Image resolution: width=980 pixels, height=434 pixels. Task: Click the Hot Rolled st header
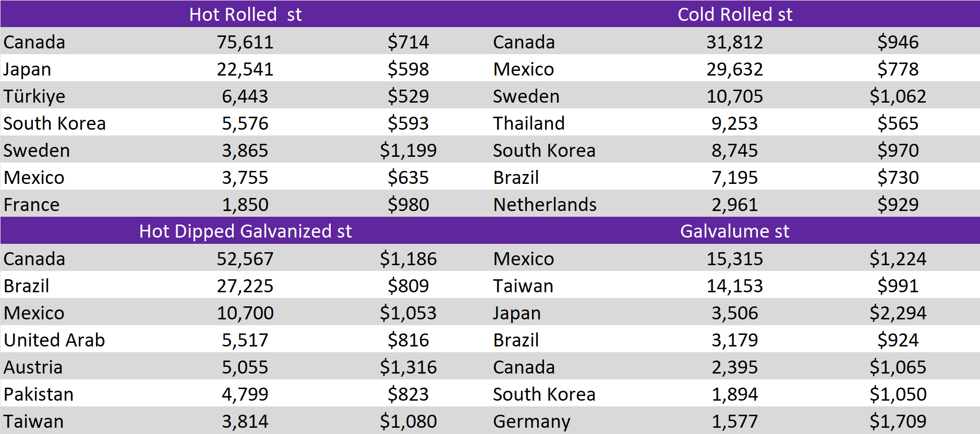245,14
